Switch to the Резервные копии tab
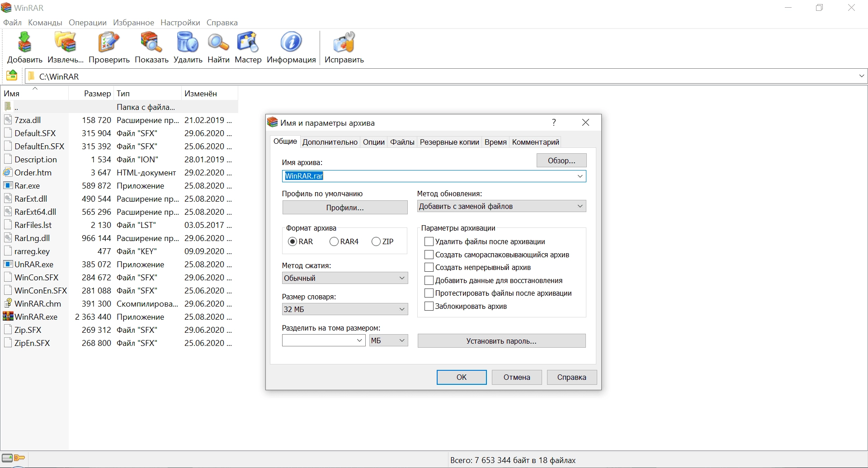868x468 pixels. click(x=449, y=142)
